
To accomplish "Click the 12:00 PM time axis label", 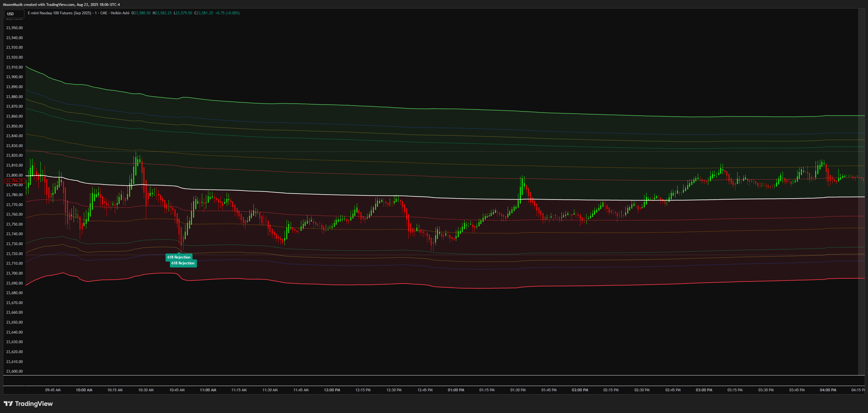I will point(332,390).
